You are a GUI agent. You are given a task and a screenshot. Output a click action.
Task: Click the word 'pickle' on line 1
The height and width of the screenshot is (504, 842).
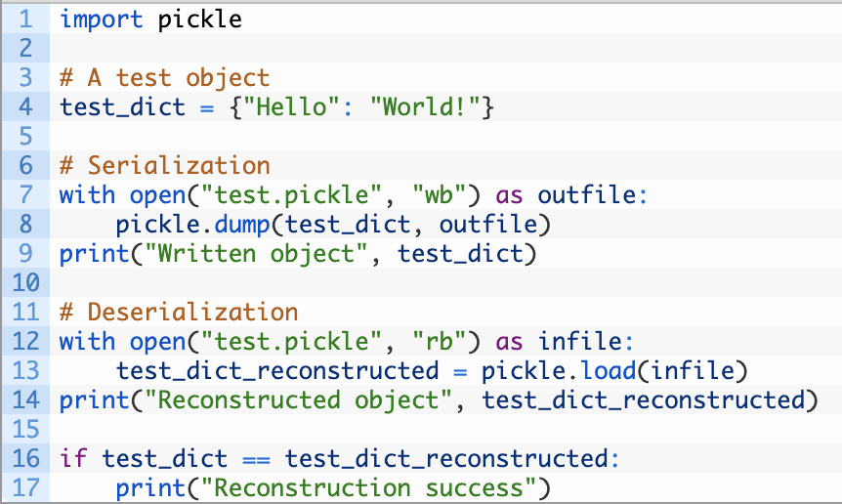[200, 19]
